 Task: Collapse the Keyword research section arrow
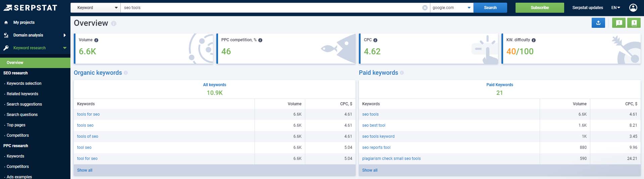[x=65, y=48]
